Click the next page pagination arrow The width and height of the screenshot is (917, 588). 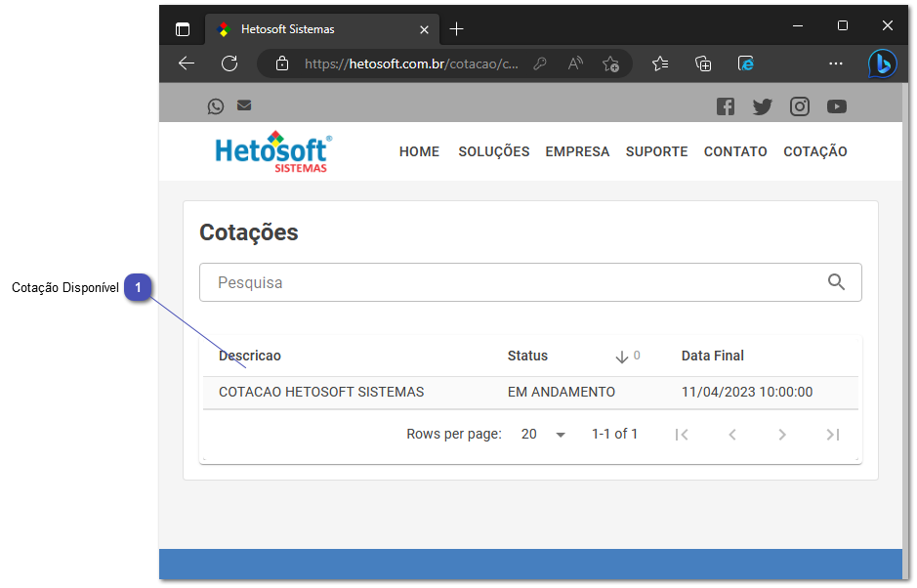(x=782, y=434)
